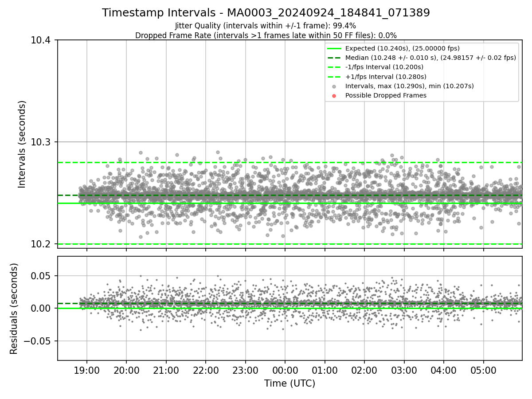Click x-axis tick label '20:00'
Screen dimensions: 532x399
coord(126,370)
